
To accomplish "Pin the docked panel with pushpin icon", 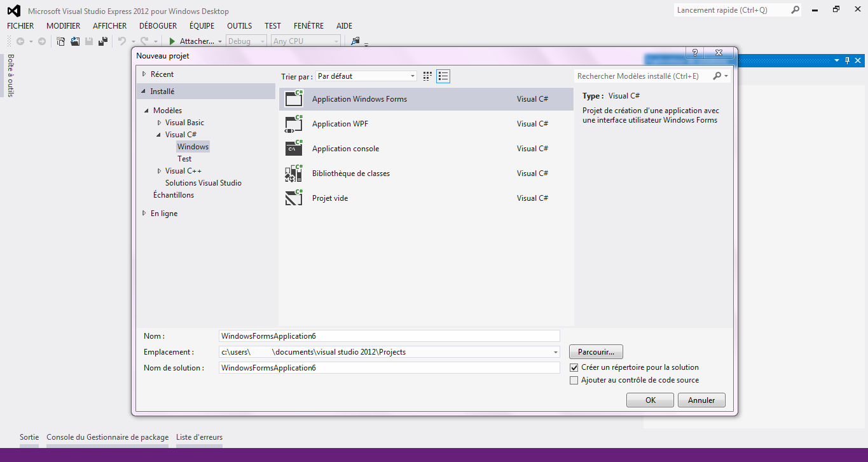I will 847,60.
